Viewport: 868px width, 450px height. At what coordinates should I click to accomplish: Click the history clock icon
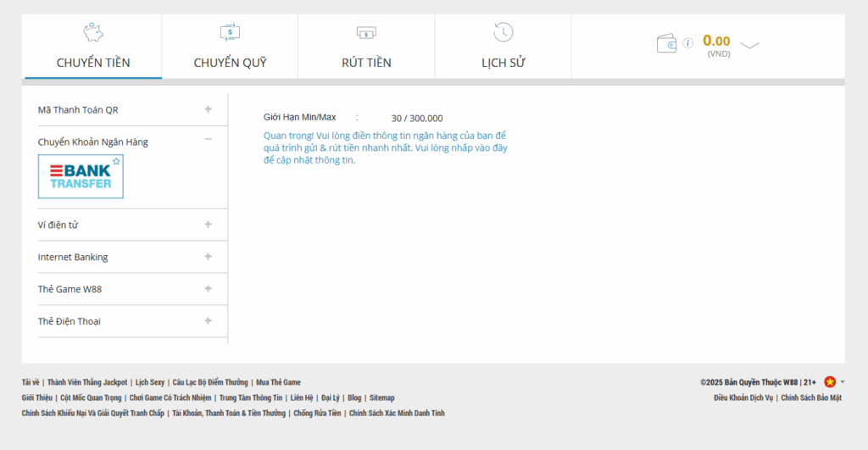click(503, 32)
